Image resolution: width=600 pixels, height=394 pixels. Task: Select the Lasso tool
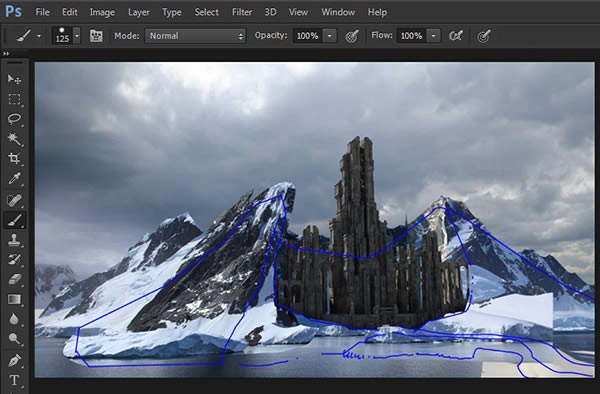click(14, 119)
